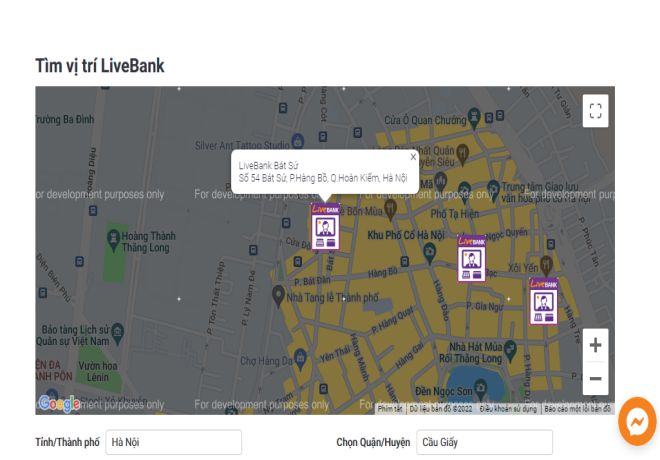
Task: Click Báo cáo một lỗi bản đồ link
Action: pyautogui.click(x=577, y=409)
